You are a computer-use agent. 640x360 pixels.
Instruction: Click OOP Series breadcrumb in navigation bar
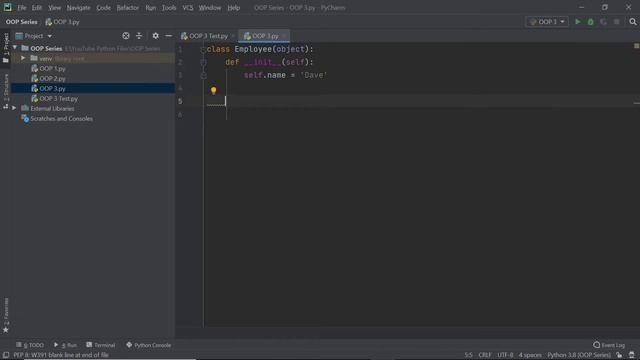tap(21, 22)
